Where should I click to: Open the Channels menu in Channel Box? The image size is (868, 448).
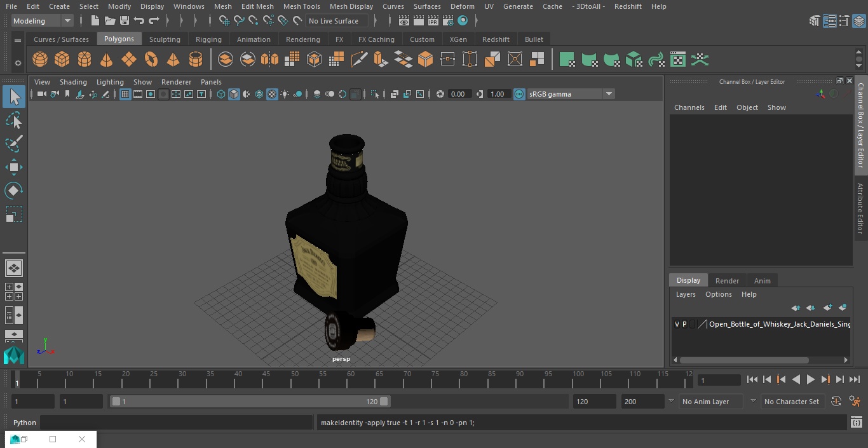point(689,107)
